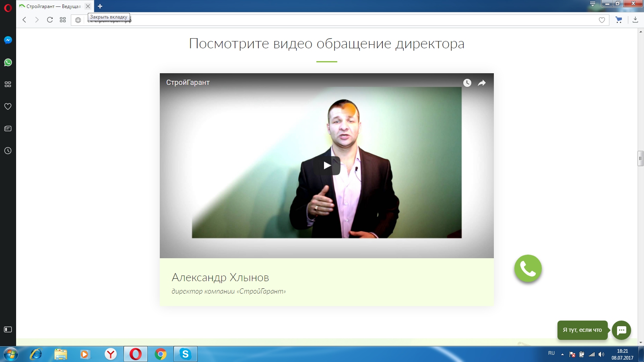Screen dimensions: 644x362
Task: Open bookmarks heart in sidebar
Action: point(8,107)
